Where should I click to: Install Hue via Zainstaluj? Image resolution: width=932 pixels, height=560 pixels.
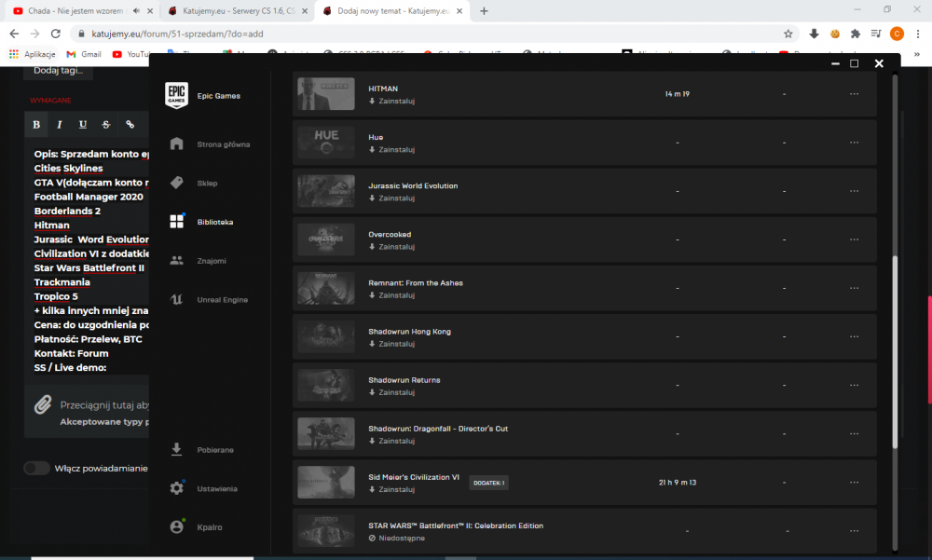coord(391,150)
